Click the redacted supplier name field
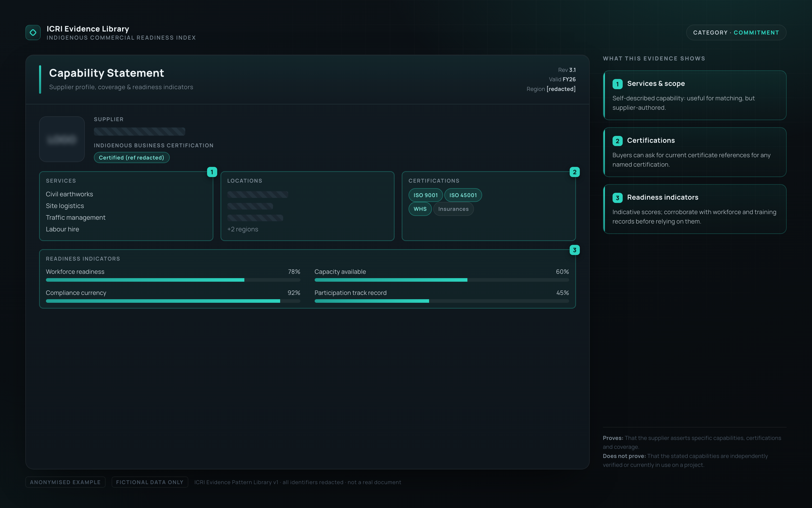The width and height of the screenshot is (812, 508). point(139,131)
